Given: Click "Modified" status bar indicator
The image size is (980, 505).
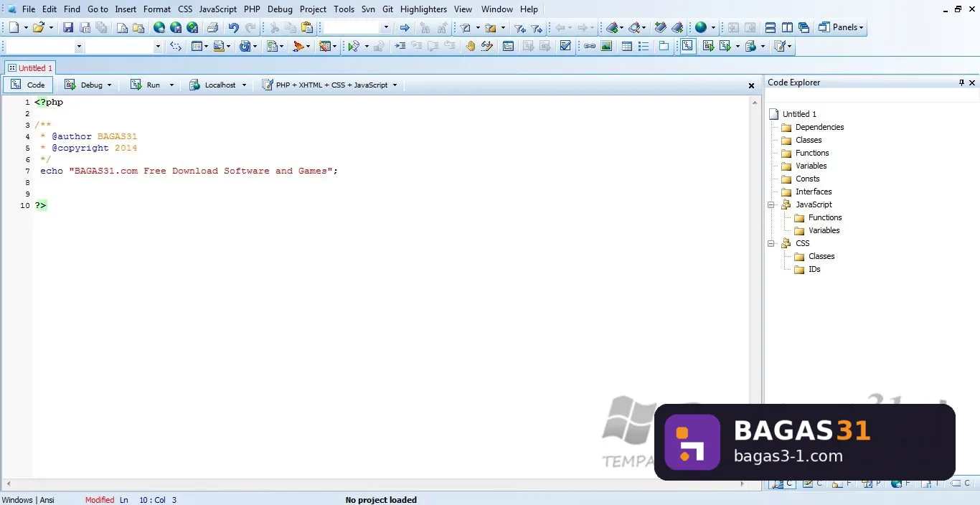Looking at the screenshot, I should tap(100, 500).
